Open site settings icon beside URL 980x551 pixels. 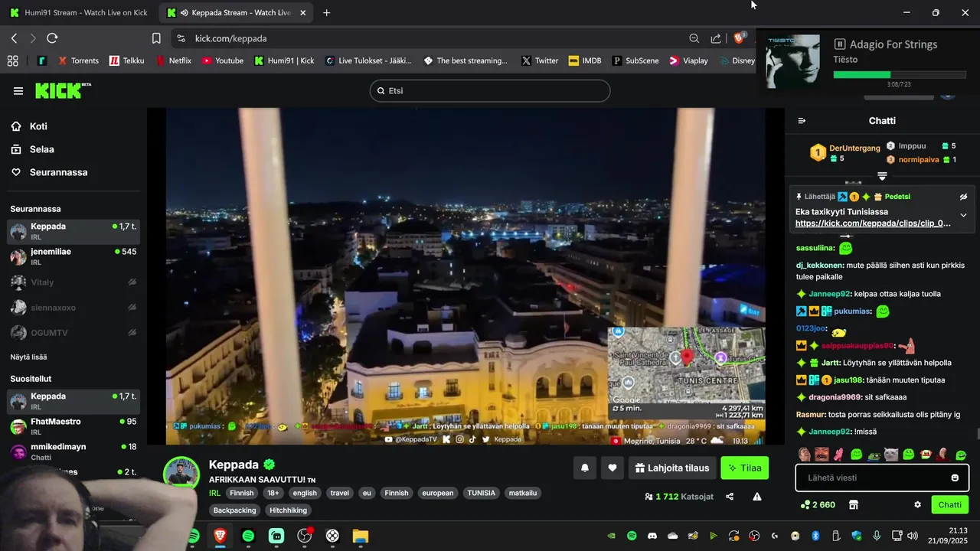coord(181,38)
